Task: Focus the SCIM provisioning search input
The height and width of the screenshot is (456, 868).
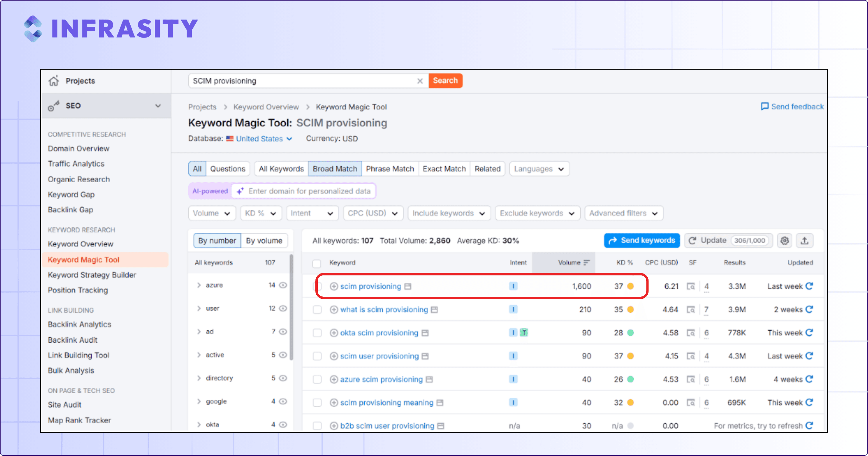Action: point(303,81)
